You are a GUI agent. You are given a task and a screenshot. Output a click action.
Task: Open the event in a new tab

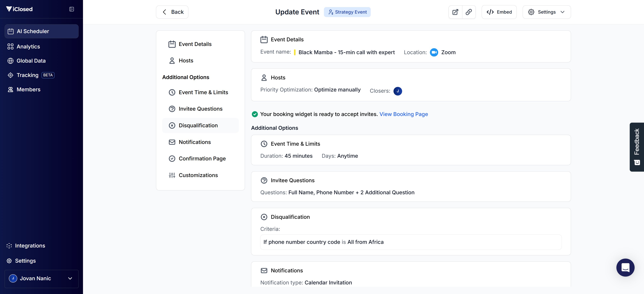click(455, 12)
